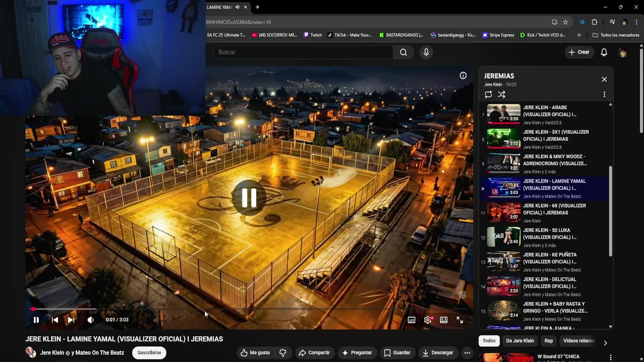Play JERE KLEIN - 3X1 from playlist
Viewport: 644px width, 362px height.
click(544, 139)
